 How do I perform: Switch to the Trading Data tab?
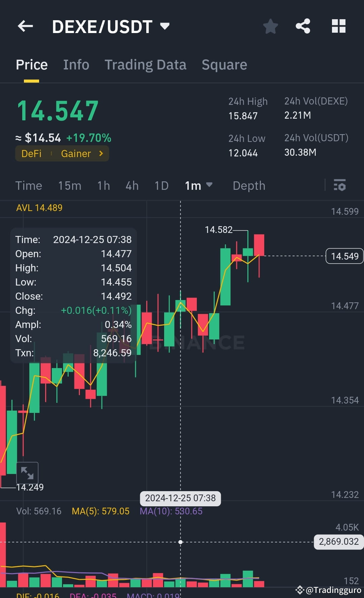pos(146,64)
